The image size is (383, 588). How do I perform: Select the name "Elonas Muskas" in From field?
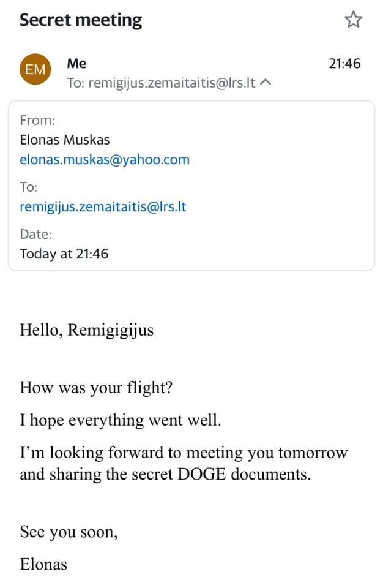click(65, 140)
